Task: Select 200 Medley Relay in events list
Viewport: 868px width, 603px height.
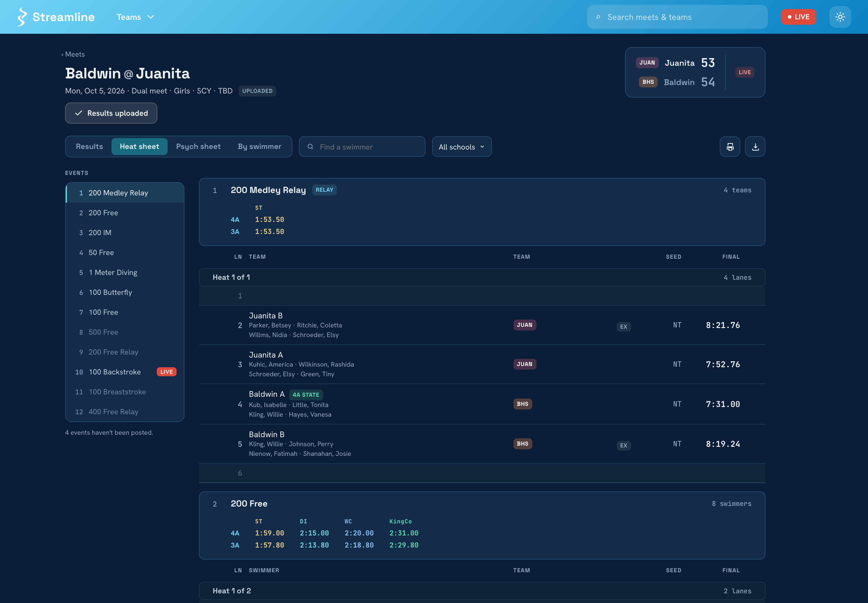Action: 125,193
